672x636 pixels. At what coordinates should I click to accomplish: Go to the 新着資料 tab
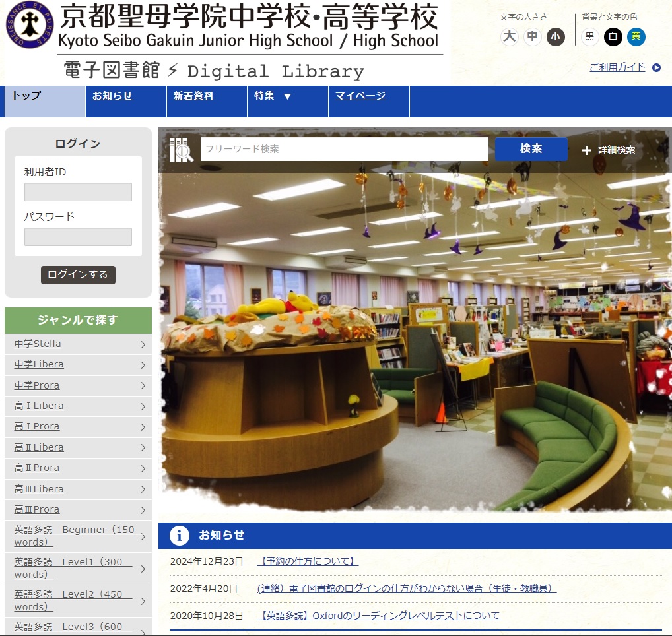click(193, 96)
